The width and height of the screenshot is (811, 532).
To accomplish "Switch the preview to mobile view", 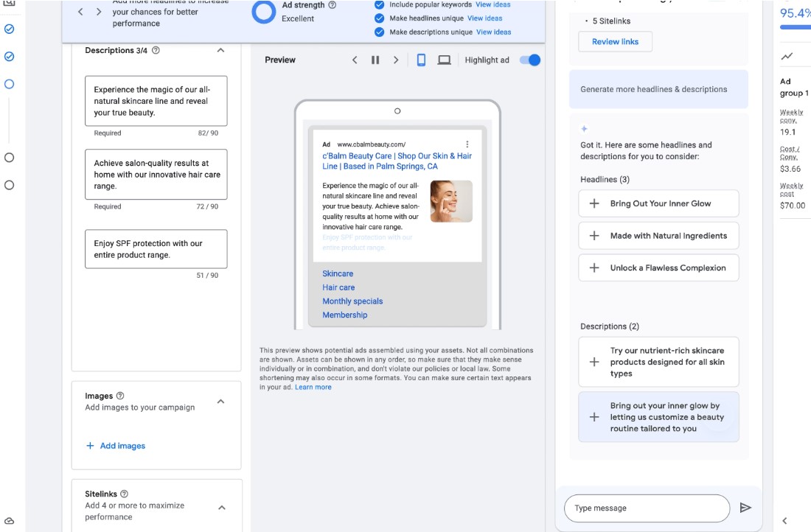I will click(x=421, y=60).
